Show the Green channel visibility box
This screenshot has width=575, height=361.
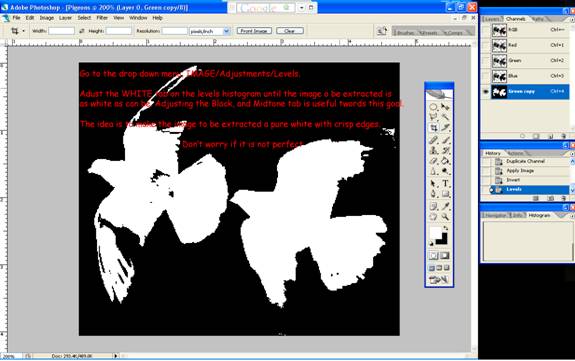pyautogui.click(x=486, y=61)
